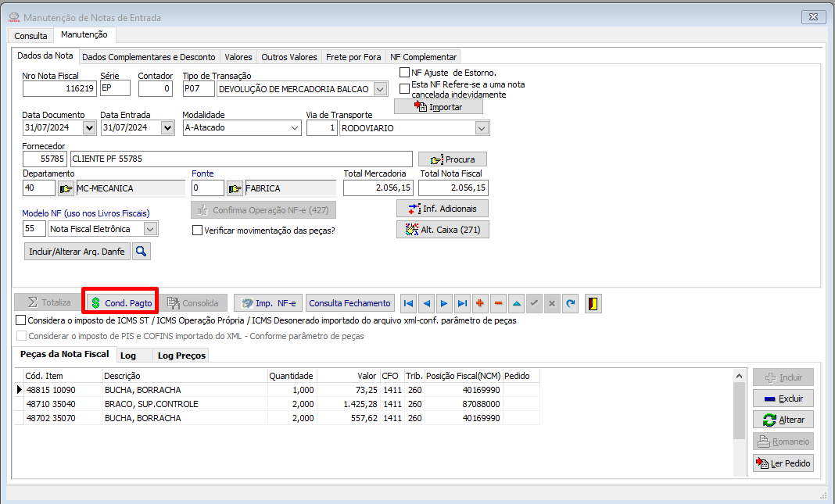The width and height of the screenshot is (835, 504).
Task: Open Departamento lookup hand icon
Action: click(x=66, y=188)
